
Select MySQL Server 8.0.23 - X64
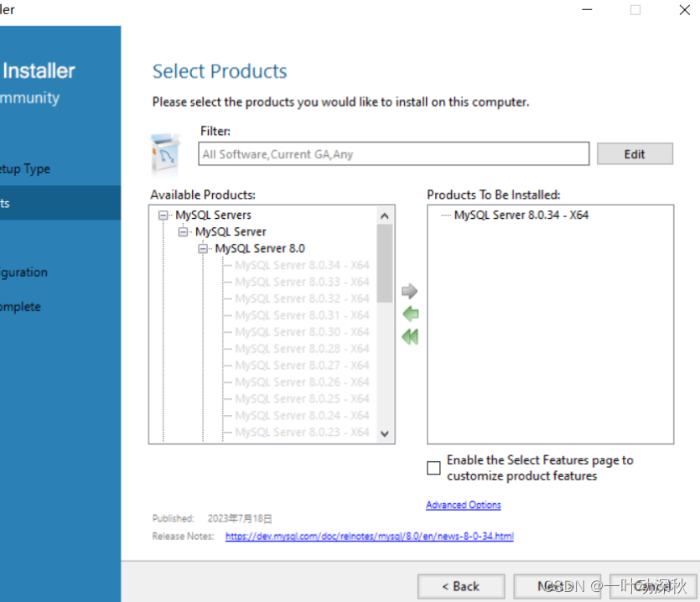[x=302, y=433]
